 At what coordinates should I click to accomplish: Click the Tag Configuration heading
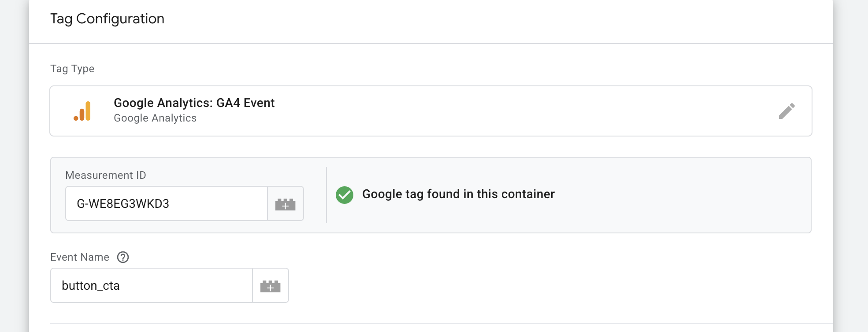(107, 18)
